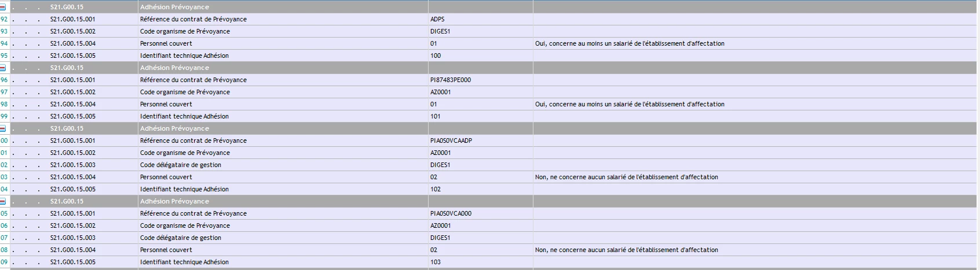This screenshot has width=980, height=270.
Task: Select row 94 Personnel couvert label
Action: pyautogui.click(x=166, y=43)
